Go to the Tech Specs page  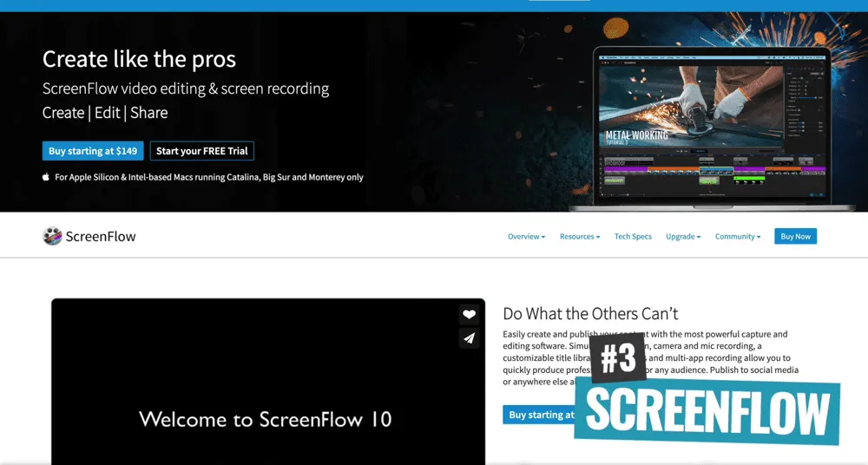(633, 237)
